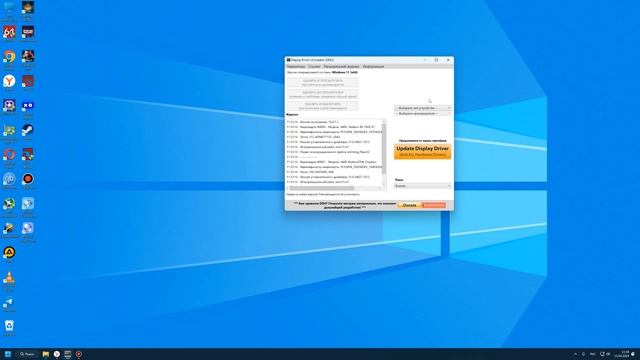Select the qBittorrent desktop shortcut
Viewport: 640px width, 360px height.
9,179
